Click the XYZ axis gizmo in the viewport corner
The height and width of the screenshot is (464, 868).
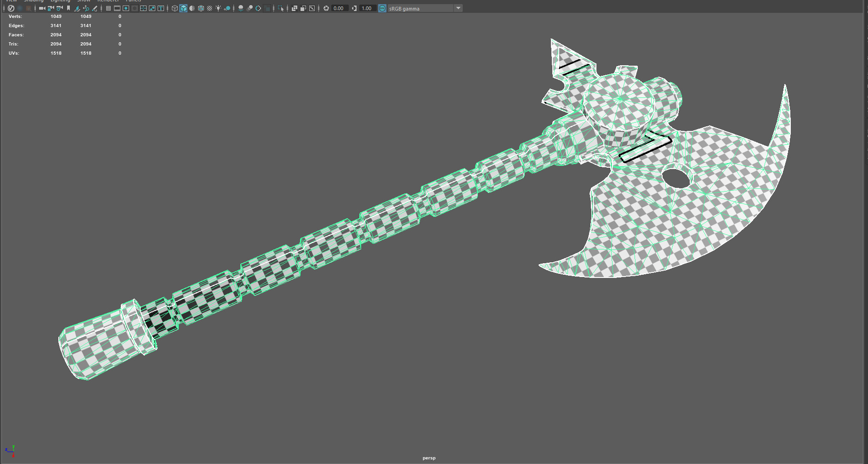coord(10,451)
